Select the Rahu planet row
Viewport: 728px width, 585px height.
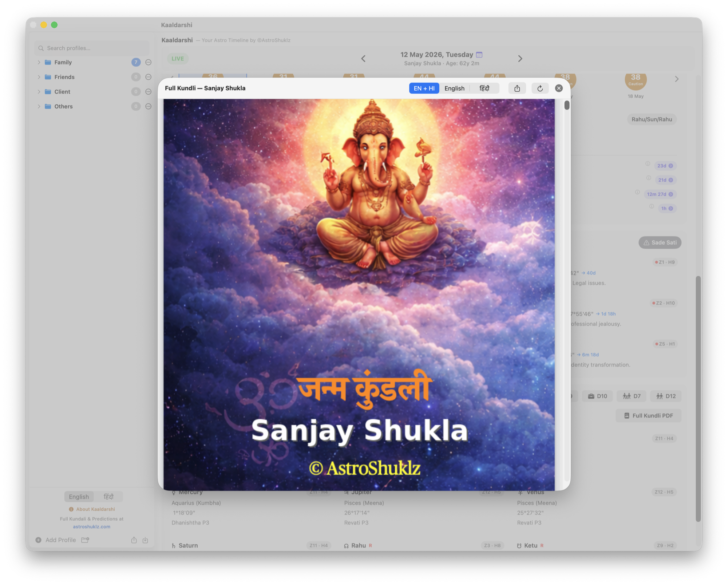423,545
